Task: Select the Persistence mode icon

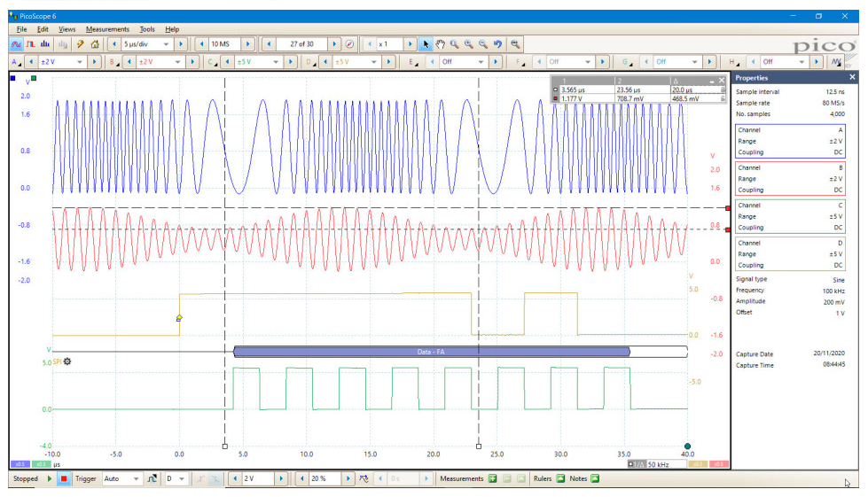Action: point(30,44)
